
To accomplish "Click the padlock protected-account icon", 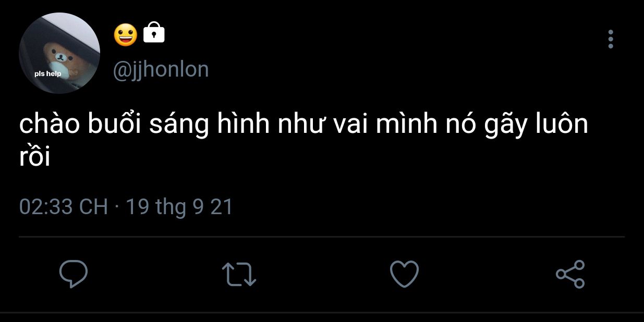I will 154,33.
